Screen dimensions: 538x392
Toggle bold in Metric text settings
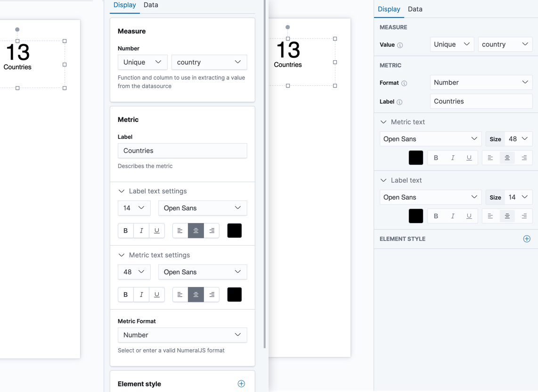126,295
